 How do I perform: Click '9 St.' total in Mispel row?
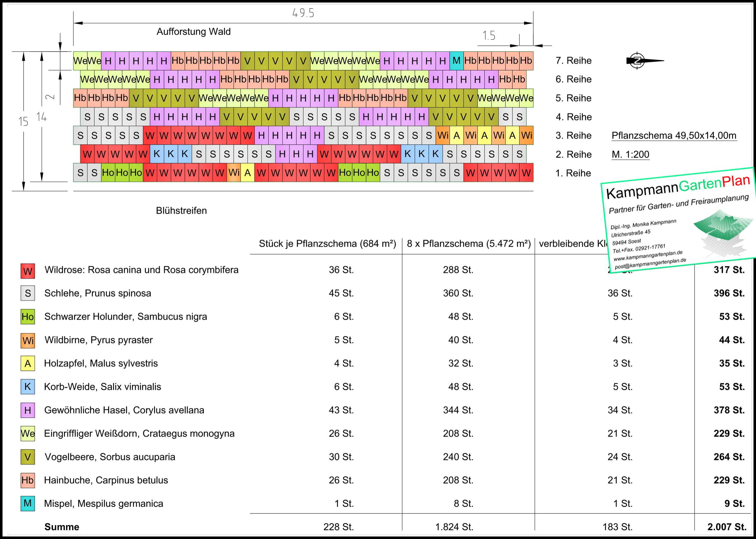[x=735, y=504]
